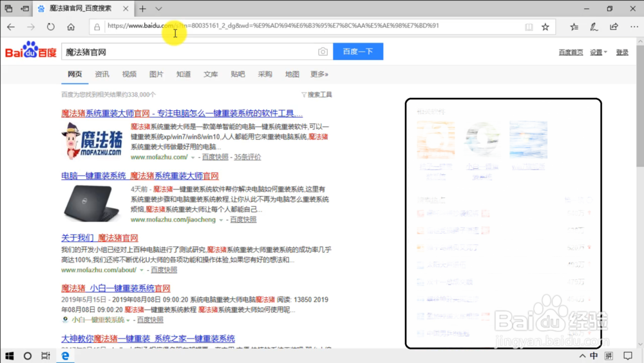Click the browser Back arrow
Screen dimensions: 644x363
tap(11, 27)
